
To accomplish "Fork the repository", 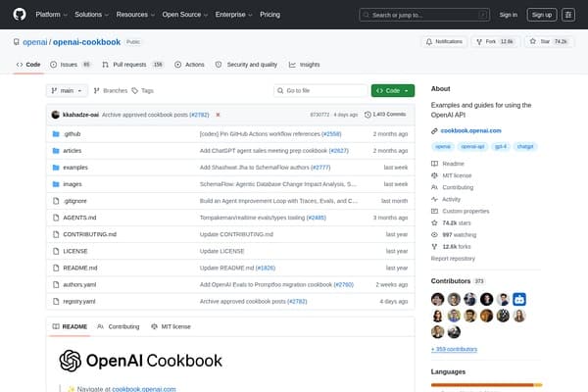I will 495,41.
